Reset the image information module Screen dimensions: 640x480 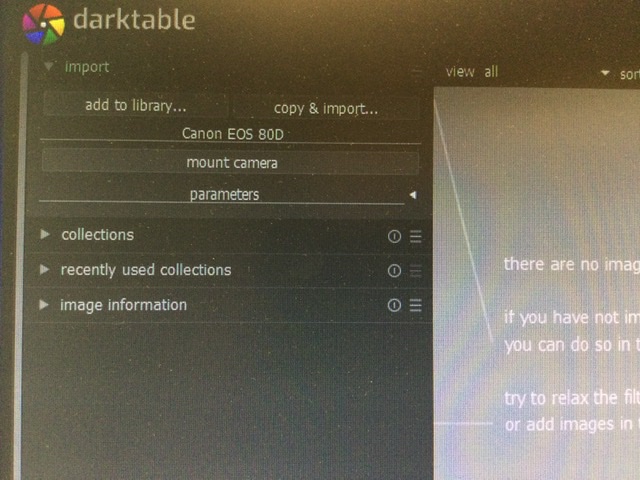[394, 305]
